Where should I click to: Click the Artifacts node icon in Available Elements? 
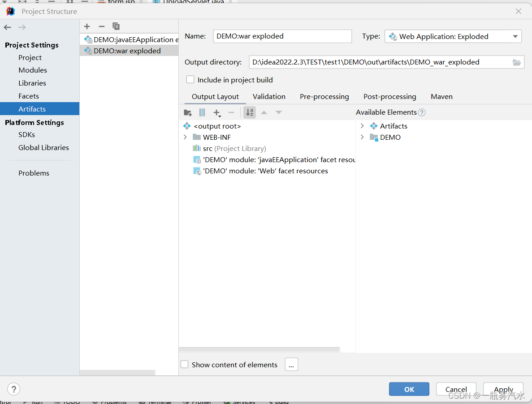[x=374, y=126]
